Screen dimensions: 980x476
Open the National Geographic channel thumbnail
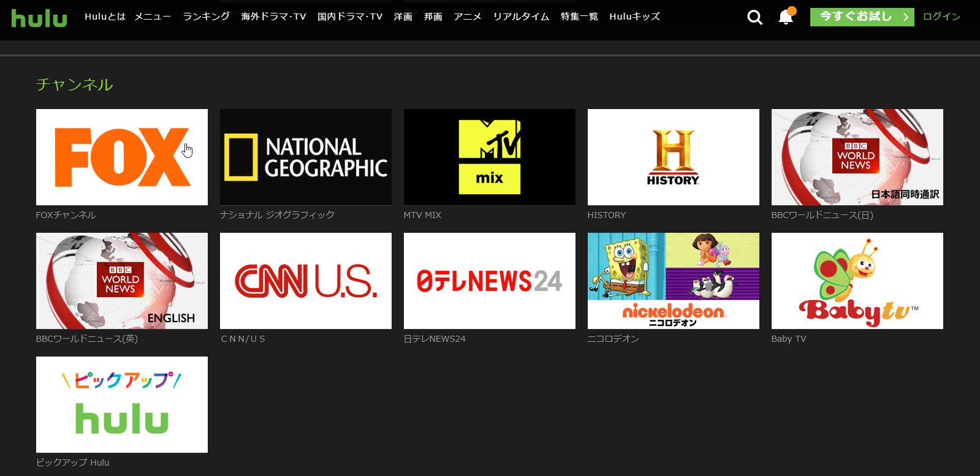306,157
